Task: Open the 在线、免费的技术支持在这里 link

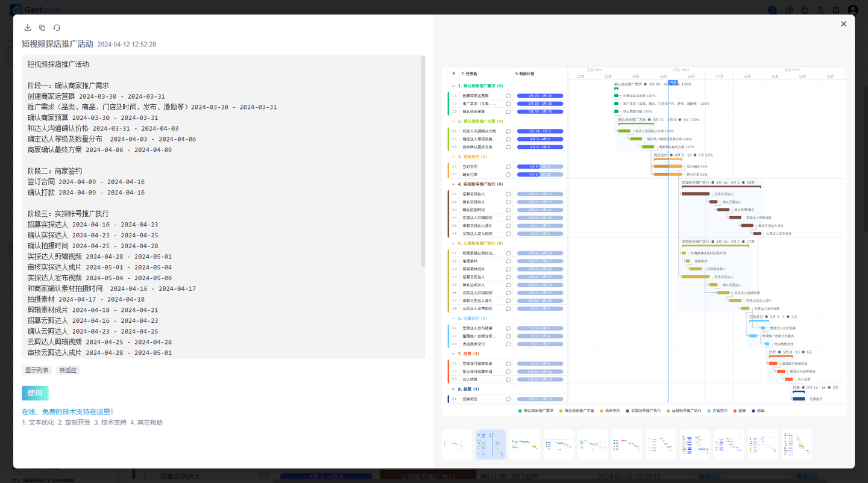Action: pos(68,412)
